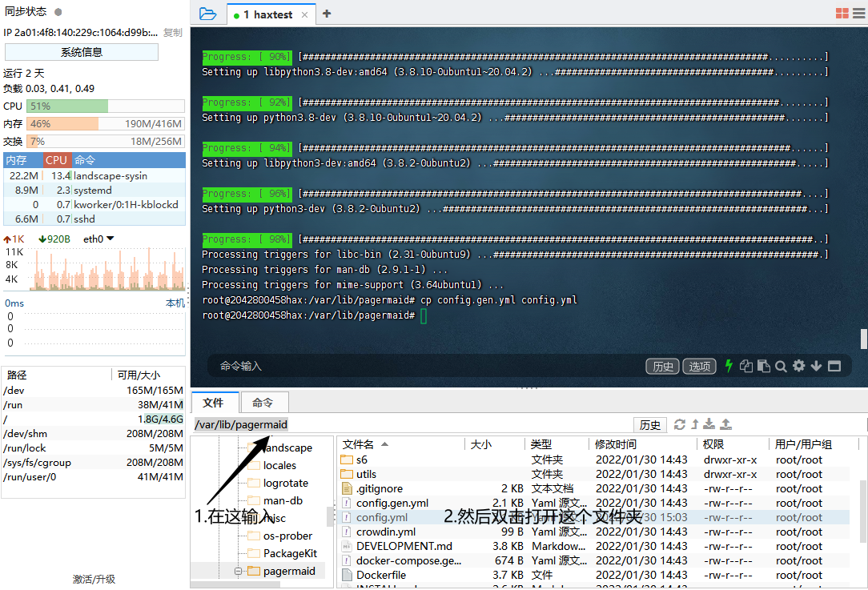Search terminal output with magnifier icon

tap(781, 367)
